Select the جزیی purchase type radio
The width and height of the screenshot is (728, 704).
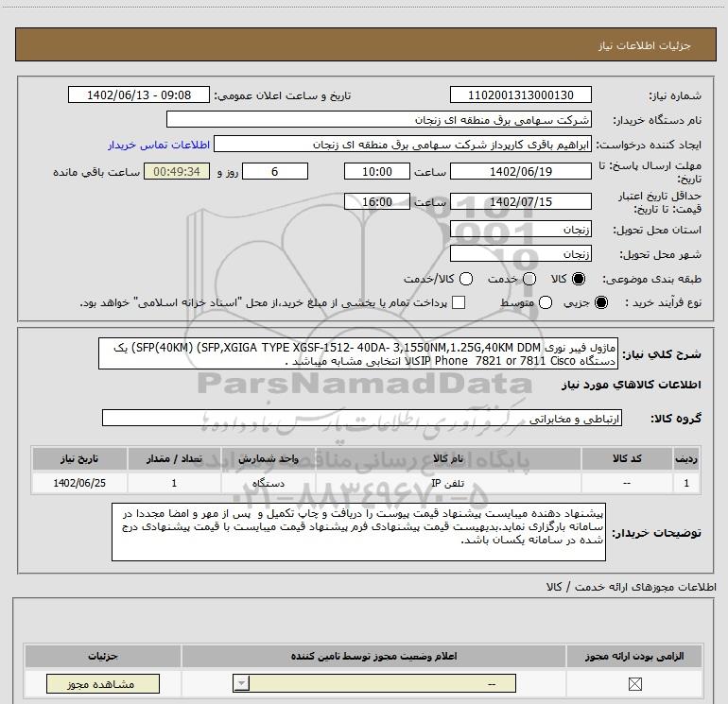(600, 302)
